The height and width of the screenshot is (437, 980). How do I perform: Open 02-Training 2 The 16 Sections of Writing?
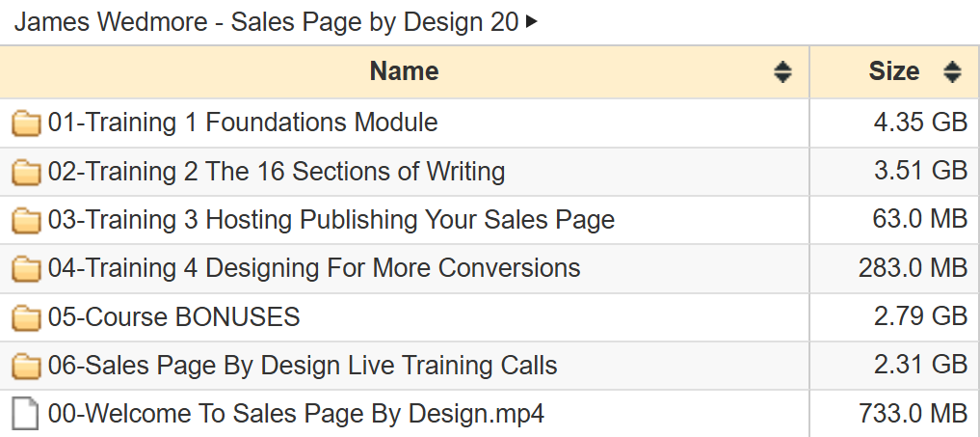pos(277,171)
